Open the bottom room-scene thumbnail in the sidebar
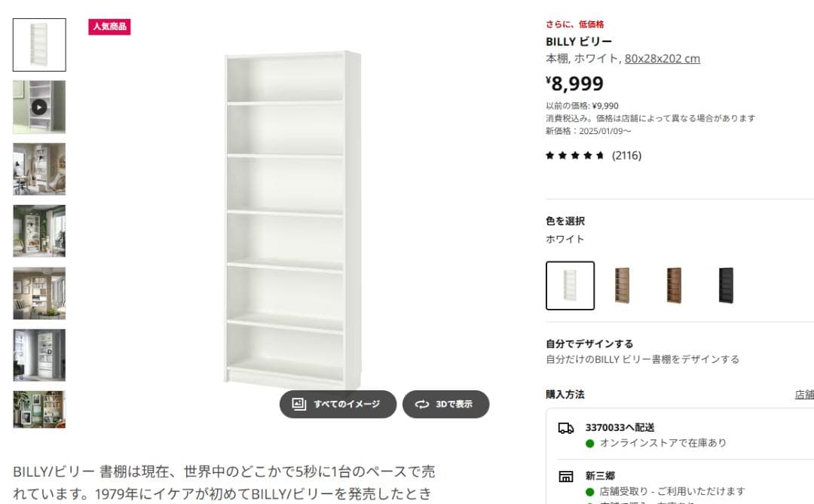814x504 pixels. click(39, 410)
